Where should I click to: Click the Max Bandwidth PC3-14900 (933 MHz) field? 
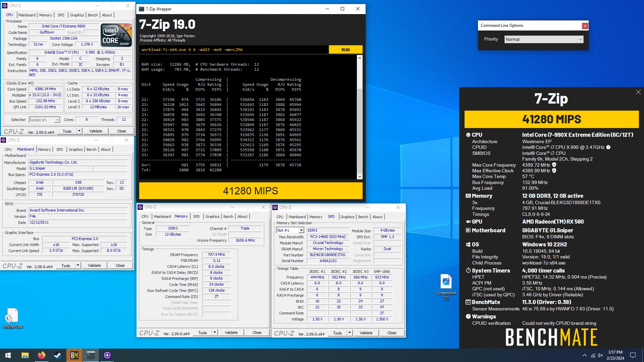[x=328, y=237]
